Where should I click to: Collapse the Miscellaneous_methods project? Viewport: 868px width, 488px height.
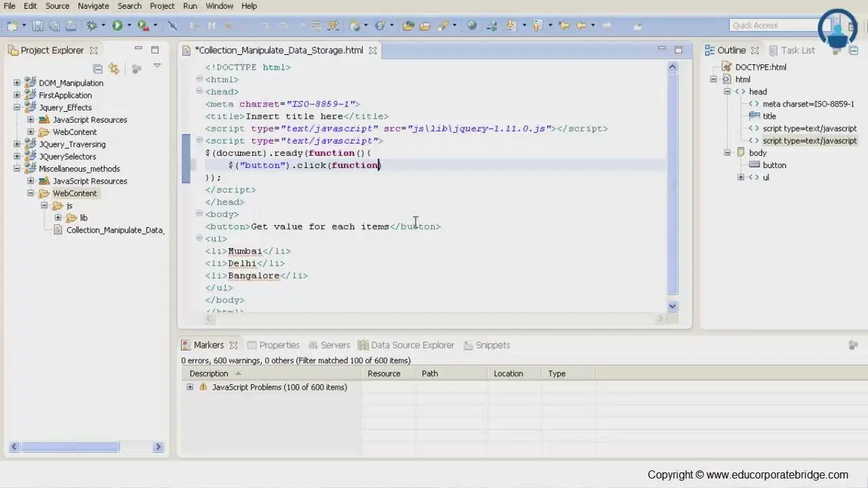17,169
